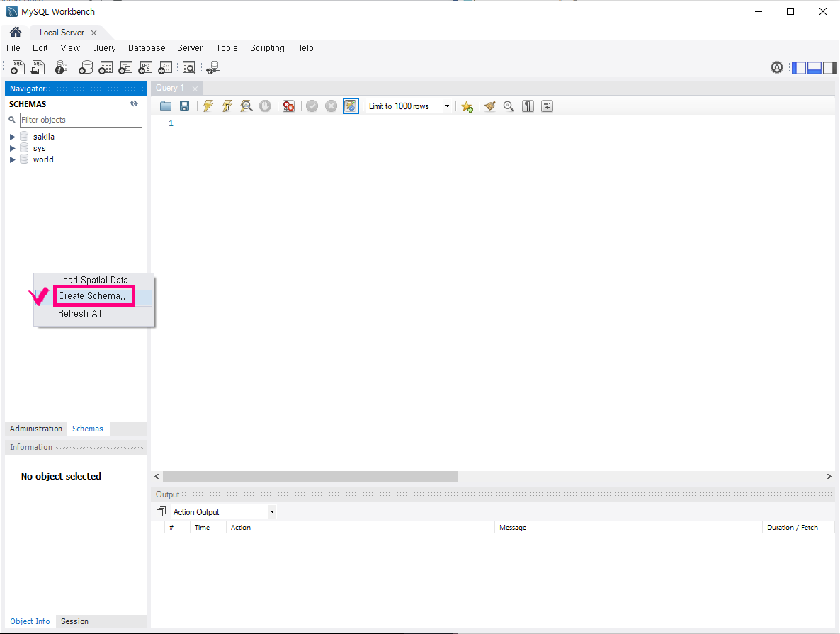Viewport: 840px width, 634px height.
Task: Copy output entries icon beside Action Output
Action: tap(161, 512)
